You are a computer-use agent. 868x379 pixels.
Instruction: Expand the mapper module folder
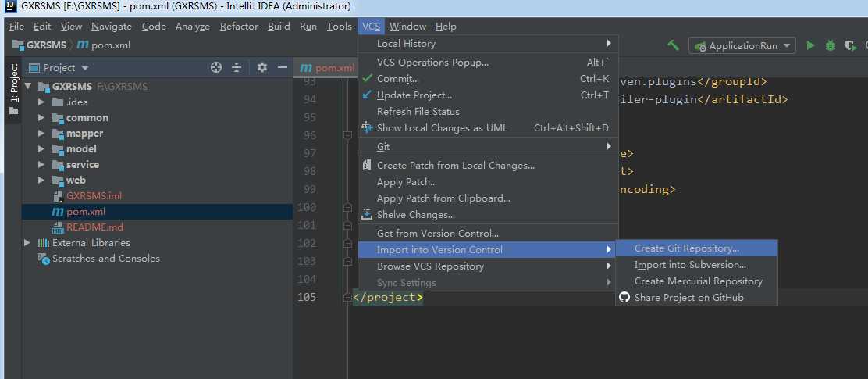point(41,134)
